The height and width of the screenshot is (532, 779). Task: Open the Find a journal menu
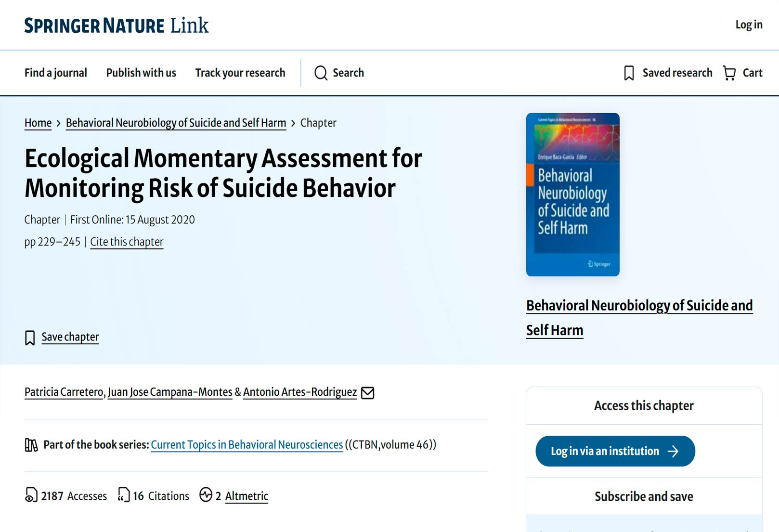click(x=56, y=73)
